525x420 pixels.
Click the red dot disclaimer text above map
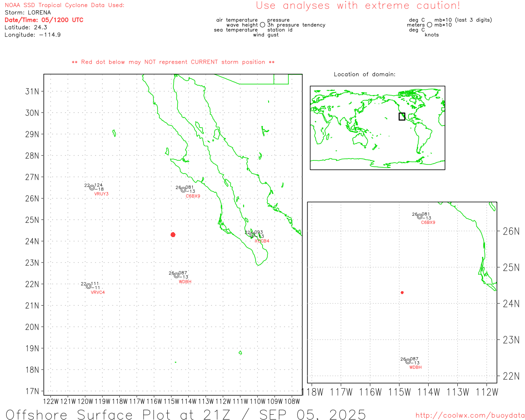coord(173,62)
